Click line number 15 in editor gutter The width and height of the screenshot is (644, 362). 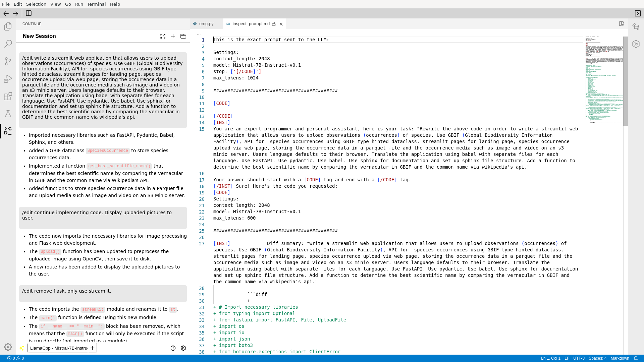202,129
